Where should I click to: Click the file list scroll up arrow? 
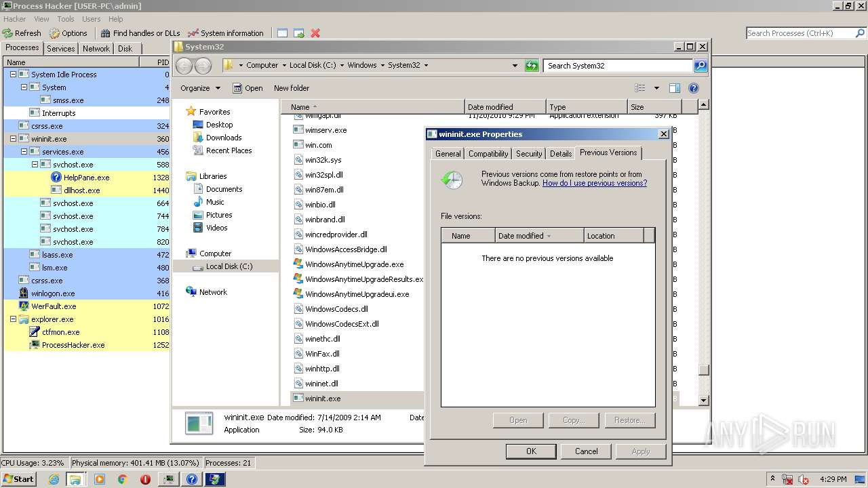point(704,105)
